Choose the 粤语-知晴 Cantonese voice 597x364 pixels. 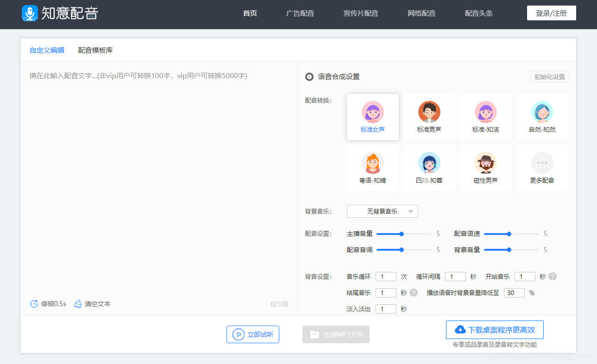pyautogui.click(x=372, y=167)
